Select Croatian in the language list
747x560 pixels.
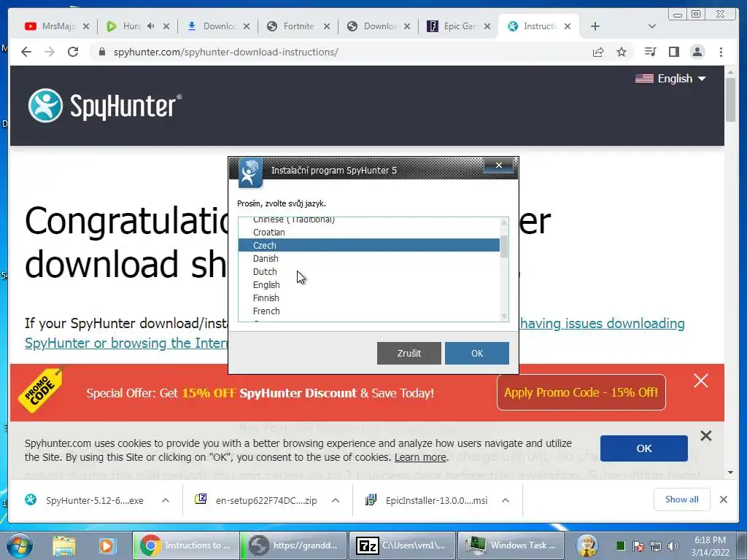(368, 233)
